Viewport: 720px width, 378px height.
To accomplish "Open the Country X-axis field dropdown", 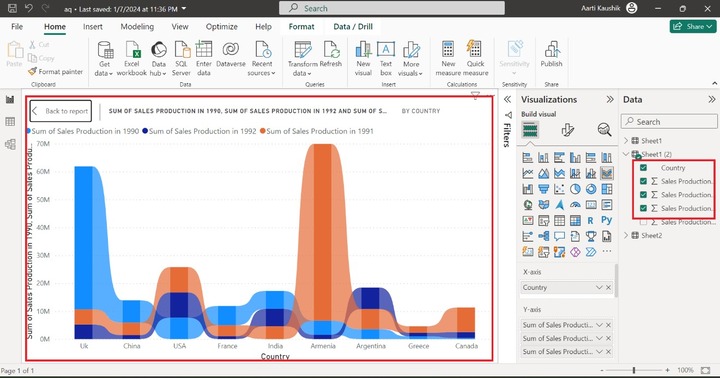I will [x=599, y=288].
